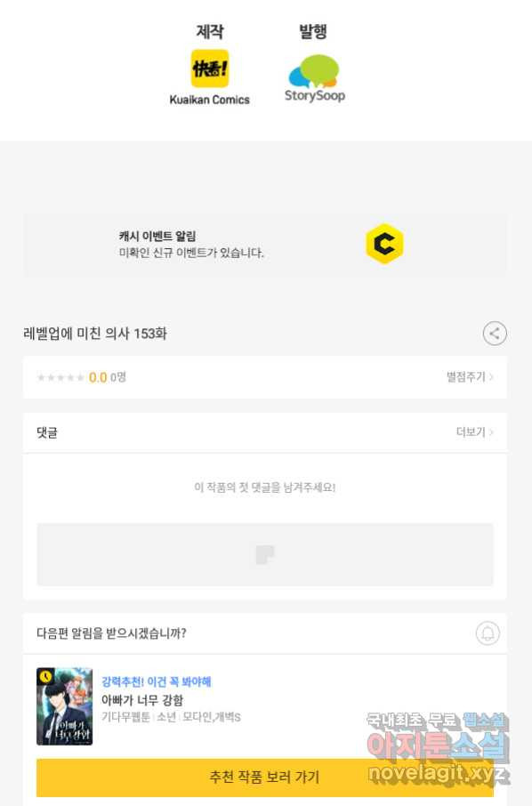Click the share icon next to the episode title

click(x=495, y=334)
